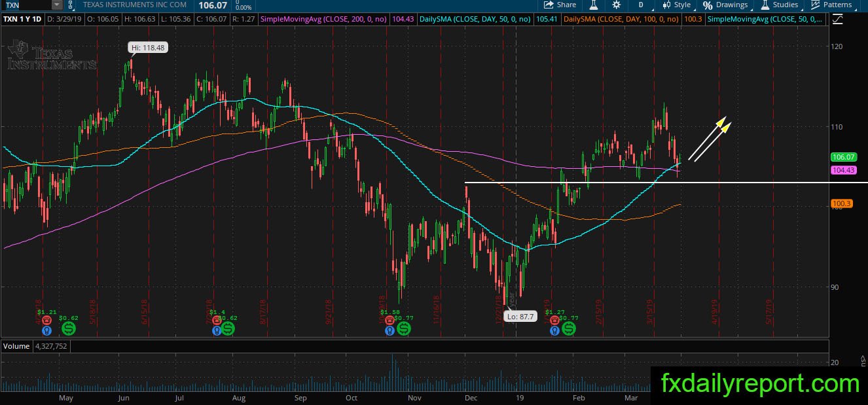
Task: Open the Share menu
Action: (x=560, y=5)
